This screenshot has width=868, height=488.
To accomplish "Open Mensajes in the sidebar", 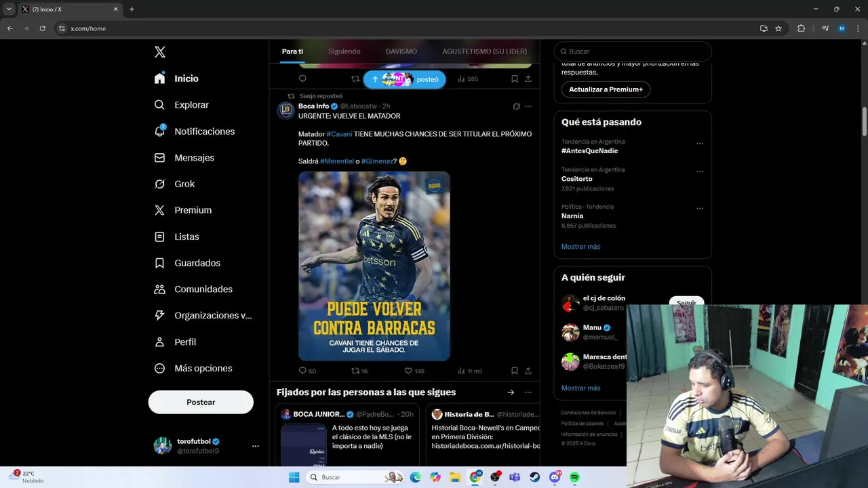I will click(x=184, y=157).
